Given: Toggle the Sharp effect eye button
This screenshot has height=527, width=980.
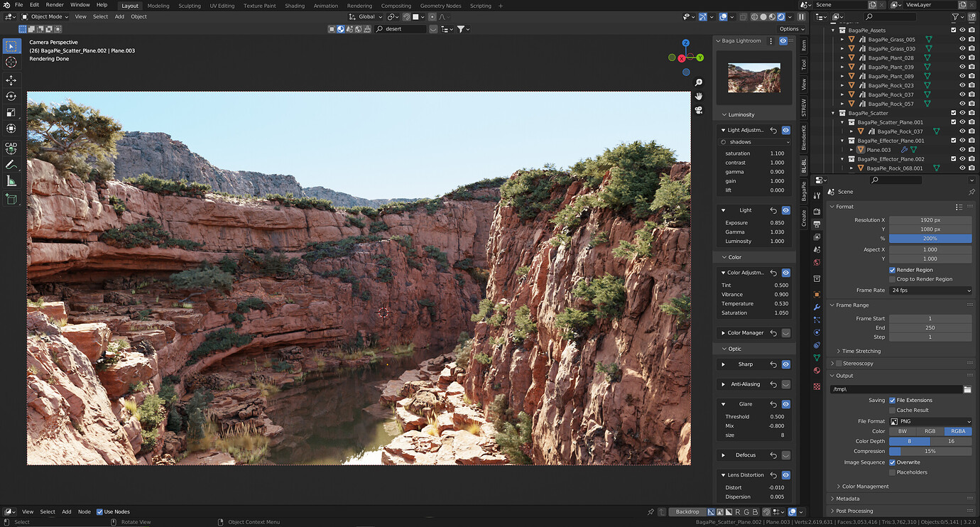Looking at the screenshot, I should click(x=786, y=364).
